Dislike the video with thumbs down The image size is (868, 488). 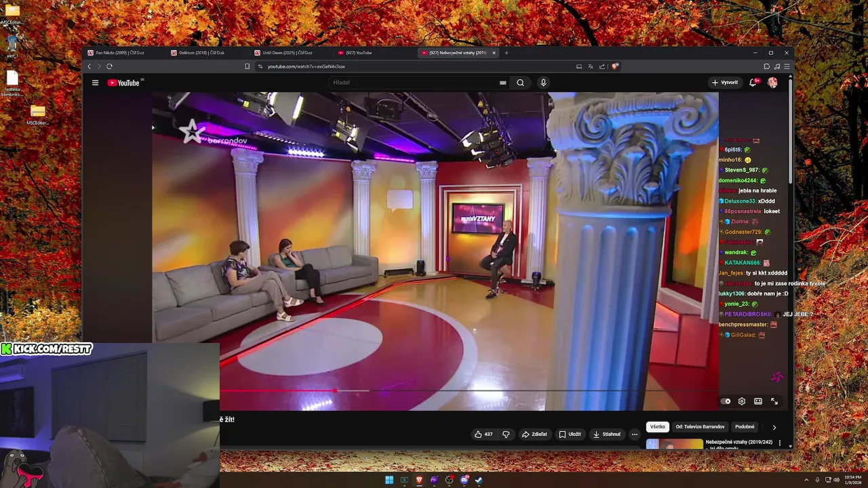(506, 434)
